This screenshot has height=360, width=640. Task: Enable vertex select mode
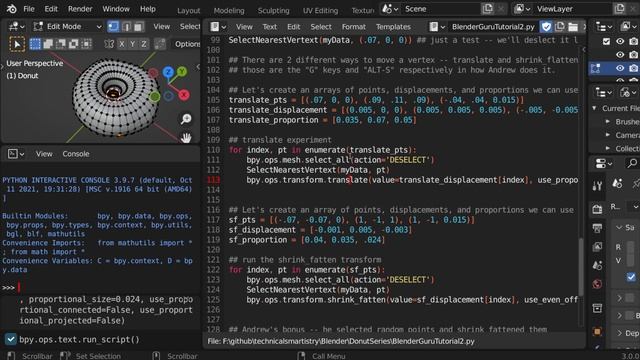(113, 27)
